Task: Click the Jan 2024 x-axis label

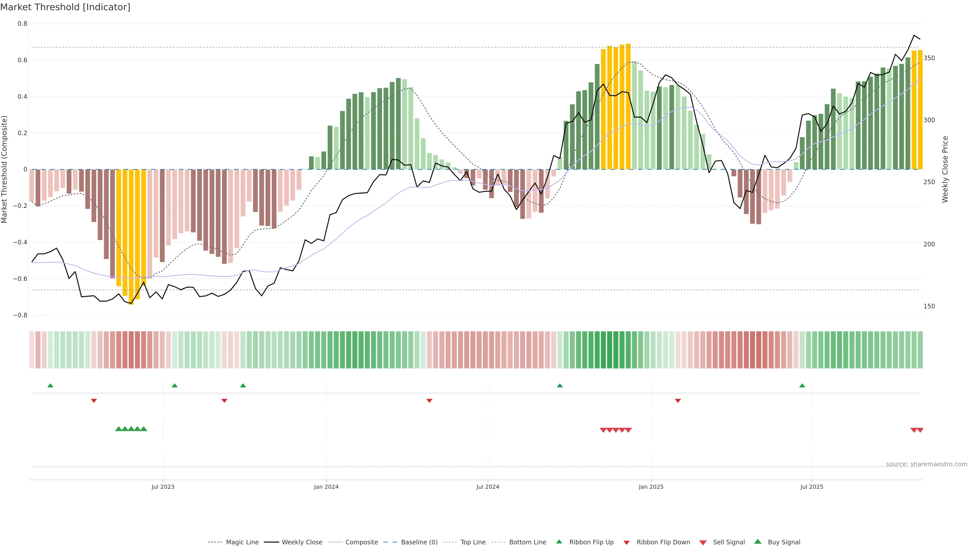Action: (326, 487)
